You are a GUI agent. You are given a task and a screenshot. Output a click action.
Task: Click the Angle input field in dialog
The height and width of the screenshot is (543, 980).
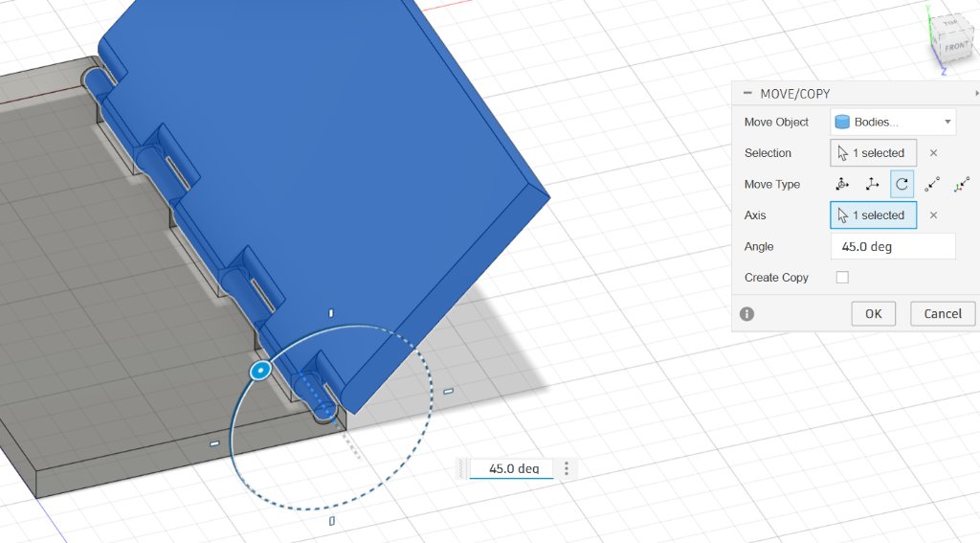pos(893,246)
